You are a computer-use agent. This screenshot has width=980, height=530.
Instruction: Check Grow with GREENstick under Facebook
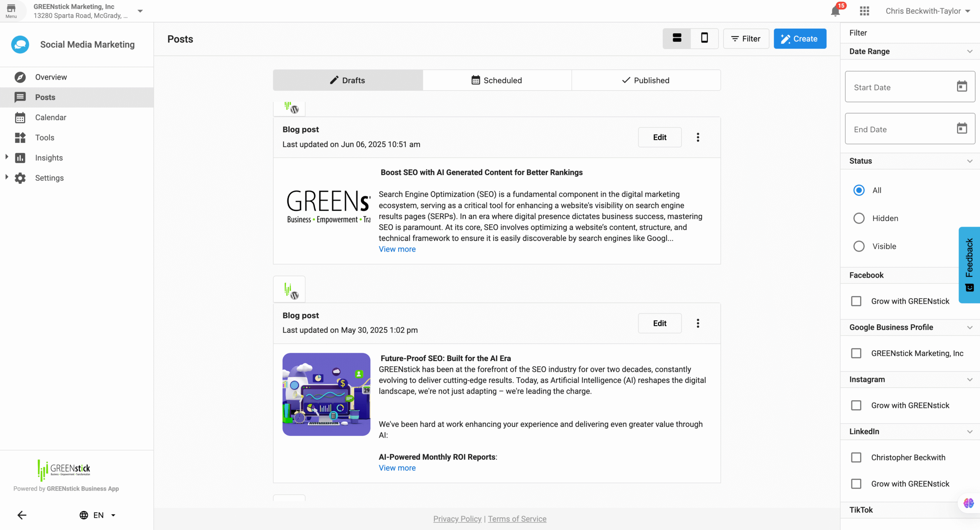pyautogui.click(x=856, y=301)
